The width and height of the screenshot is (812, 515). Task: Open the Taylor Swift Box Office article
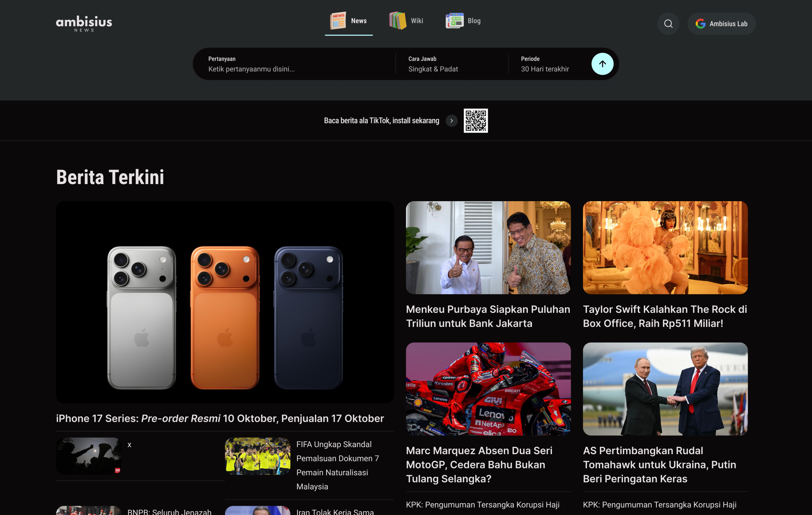(x=665, y=316)
